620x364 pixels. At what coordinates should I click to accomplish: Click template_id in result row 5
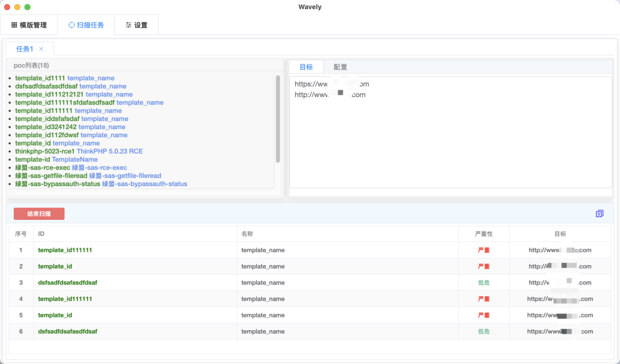coord(55,315)
